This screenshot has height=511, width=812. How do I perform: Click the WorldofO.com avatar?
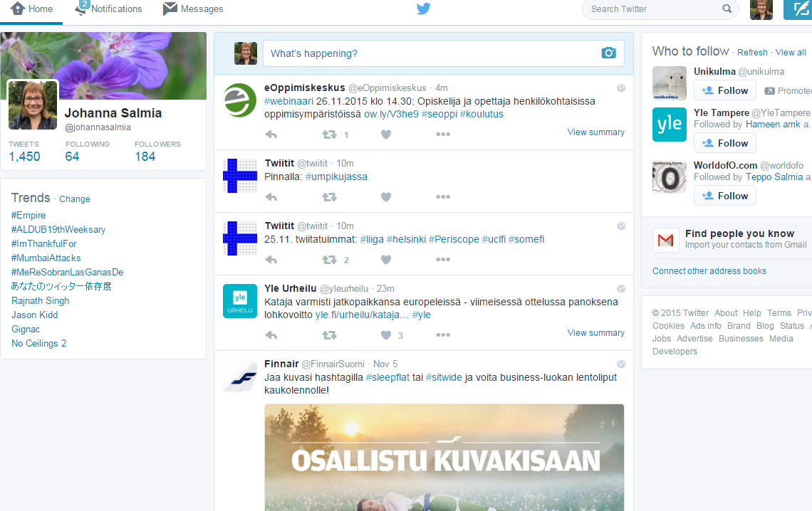(x=669, y=177)
